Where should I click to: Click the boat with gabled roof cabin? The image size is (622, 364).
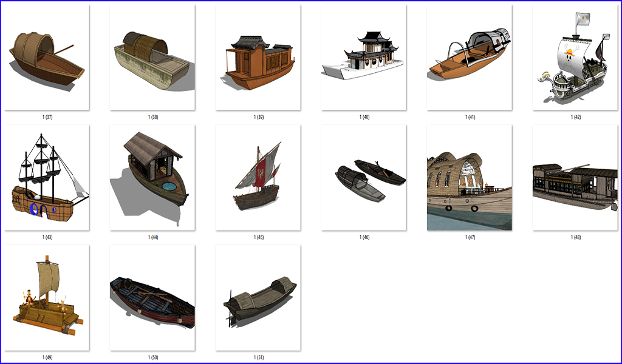[x=152, y=178]
